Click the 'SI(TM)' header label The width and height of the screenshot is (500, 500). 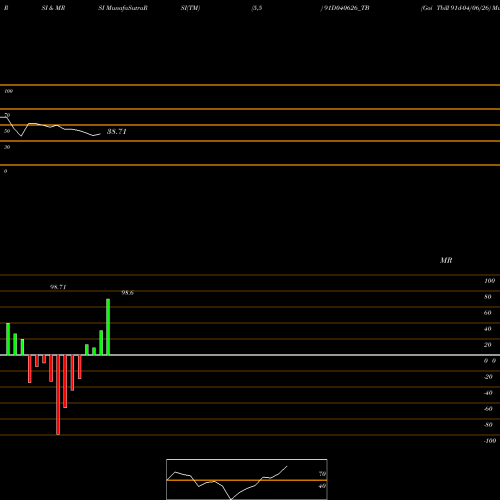click(x=190, y=8)
